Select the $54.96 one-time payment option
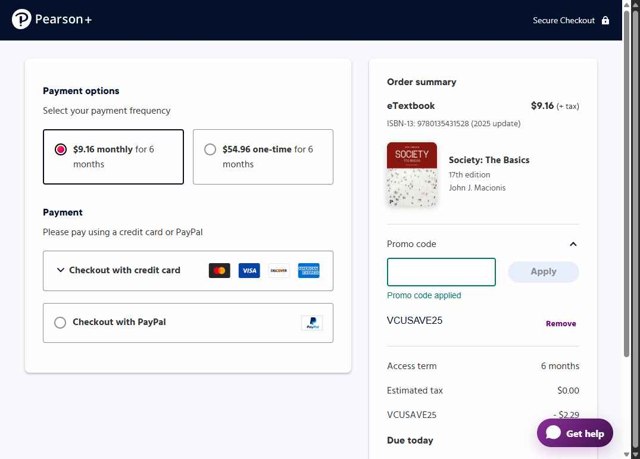 coord(263,157)
